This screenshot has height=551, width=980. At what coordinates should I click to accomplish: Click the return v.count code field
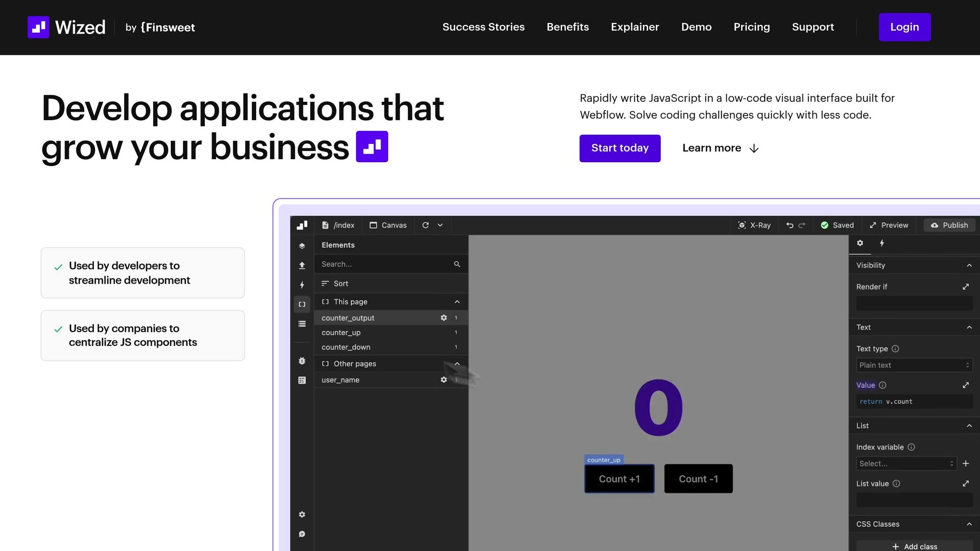pyautogui.click(x=914, y=402)
